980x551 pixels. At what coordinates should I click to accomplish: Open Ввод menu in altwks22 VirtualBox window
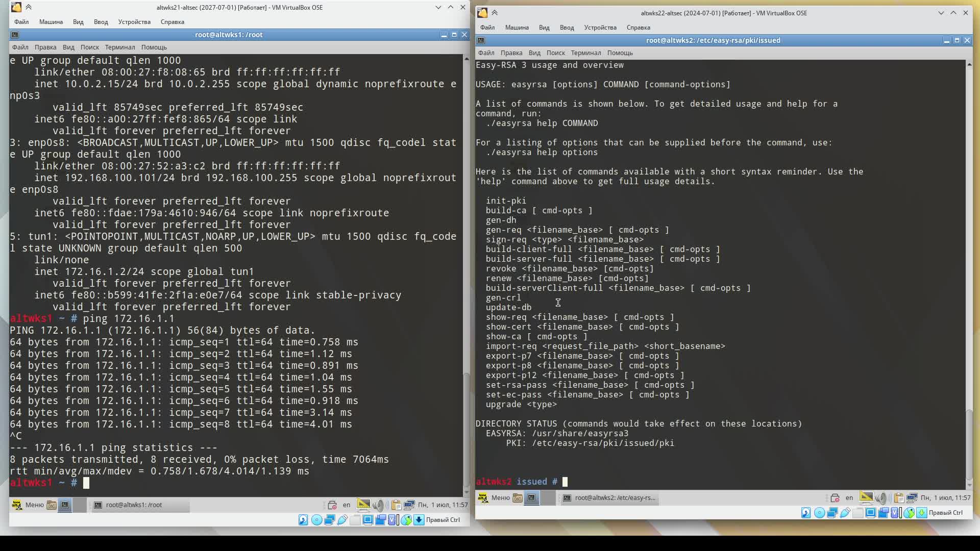tap(567, 28)
